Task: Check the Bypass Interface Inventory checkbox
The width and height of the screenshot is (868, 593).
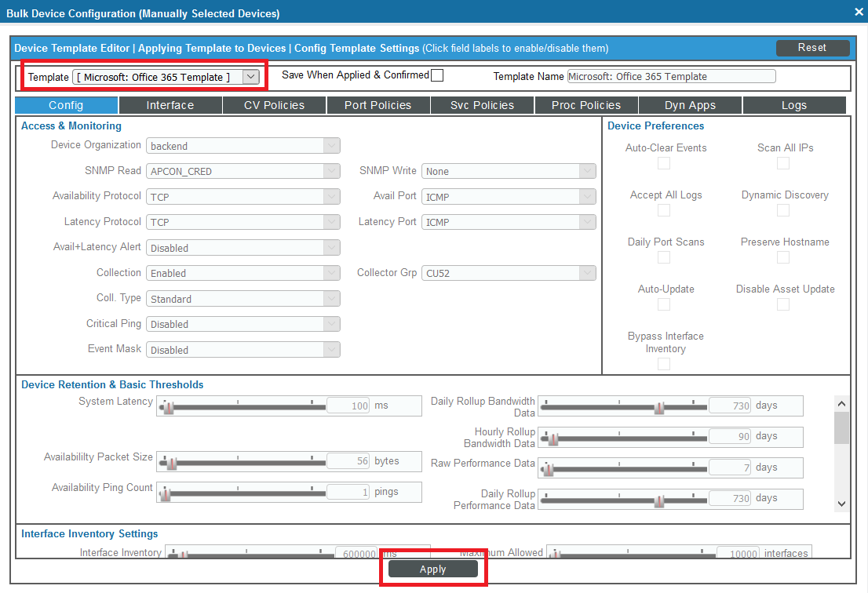Action: (x=664, y=364)
